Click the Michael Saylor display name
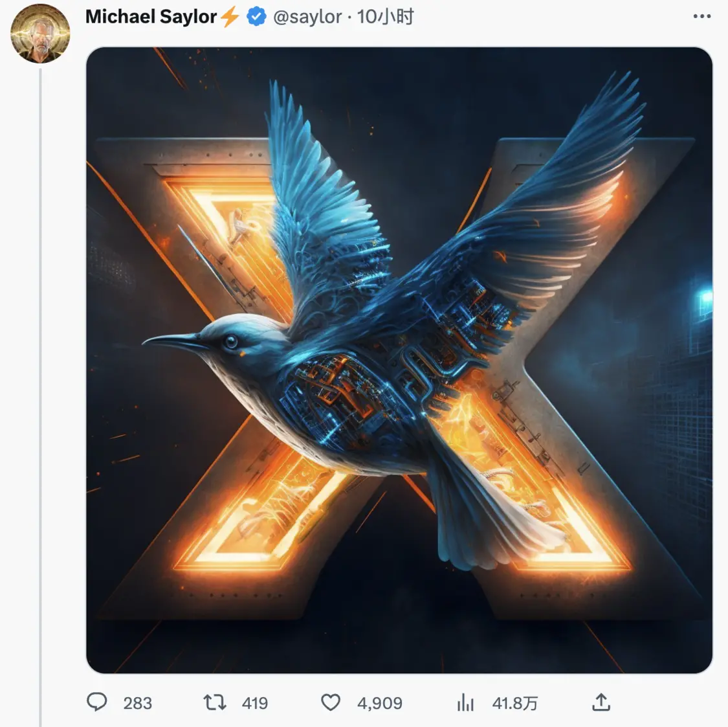 click(x=151, y=17)
